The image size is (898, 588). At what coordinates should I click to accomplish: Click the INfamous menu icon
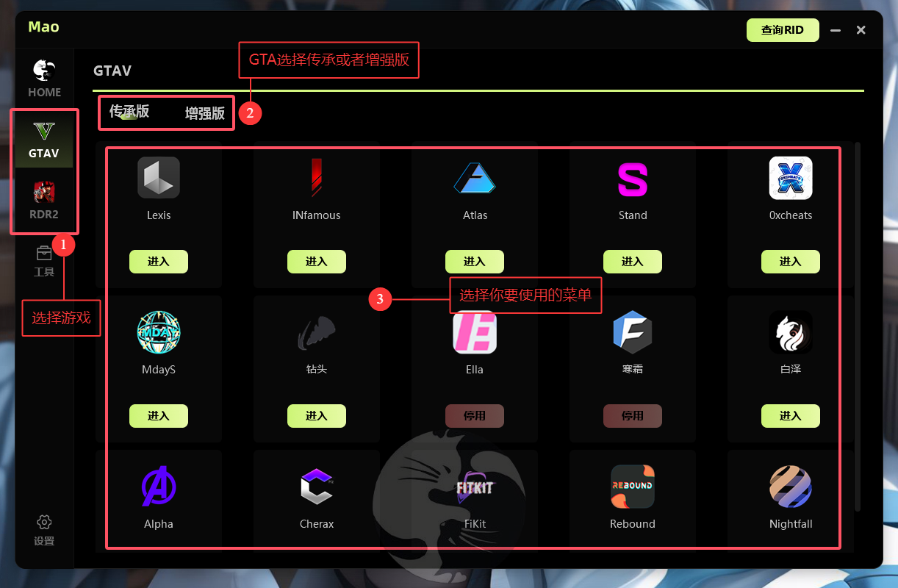coord(317,177)
